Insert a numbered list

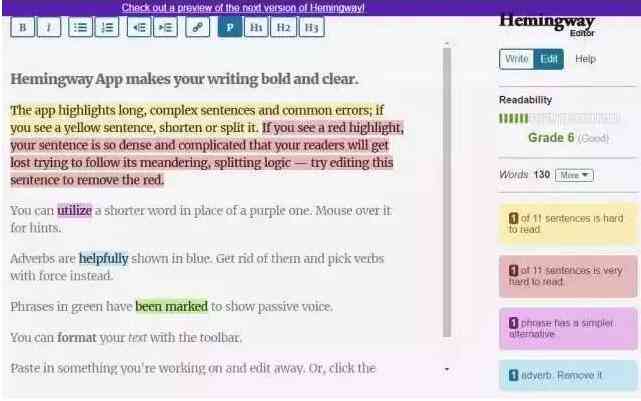tap(107, 27)
